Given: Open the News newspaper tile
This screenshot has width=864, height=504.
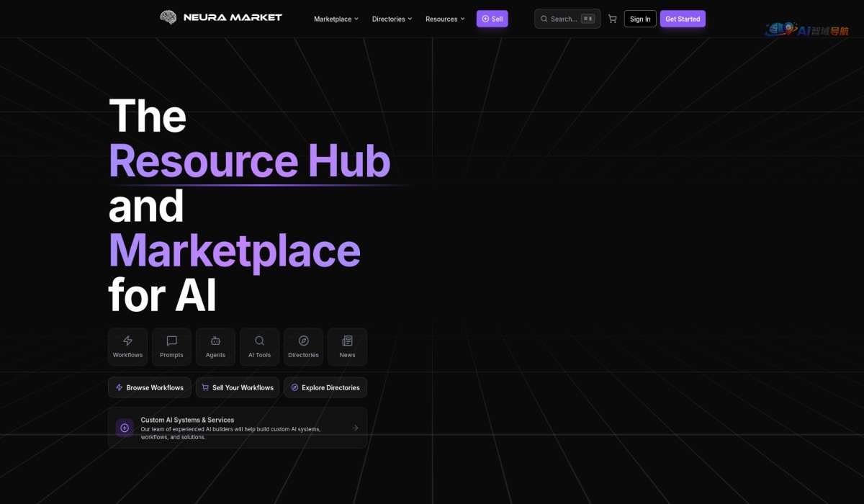Looking at the screenshot, I should point(347,347).
